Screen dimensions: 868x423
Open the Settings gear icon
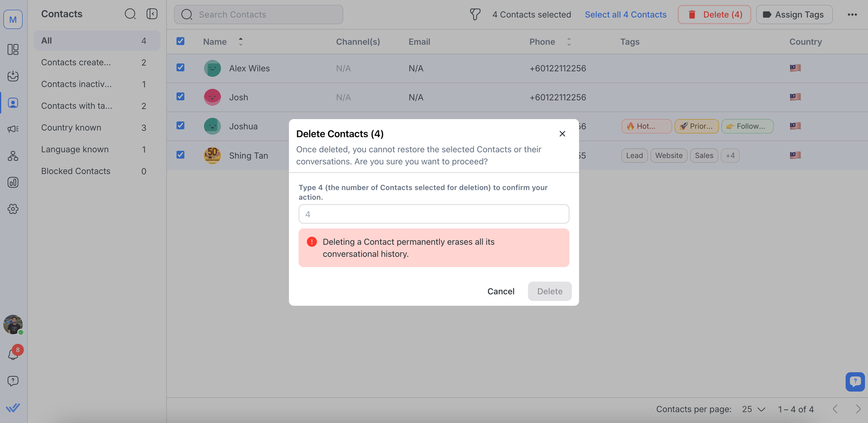point(13,209)
